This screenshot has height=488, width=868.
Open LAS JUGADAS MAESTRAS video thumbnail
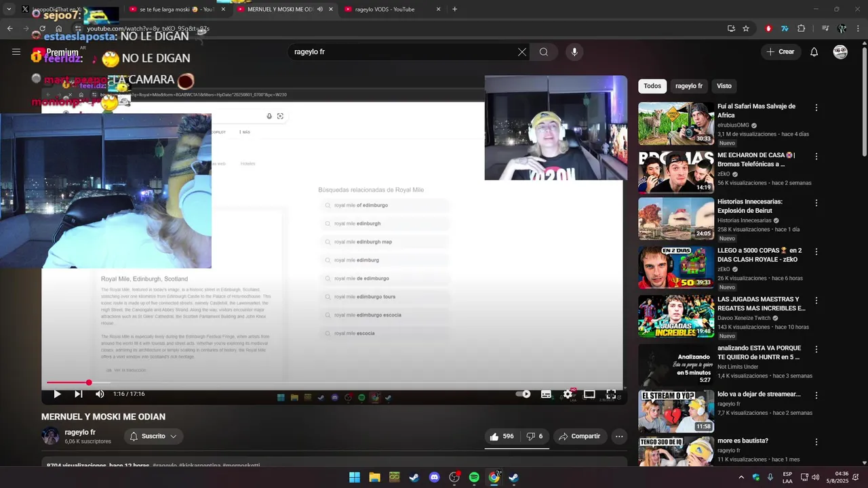point(676,317)
